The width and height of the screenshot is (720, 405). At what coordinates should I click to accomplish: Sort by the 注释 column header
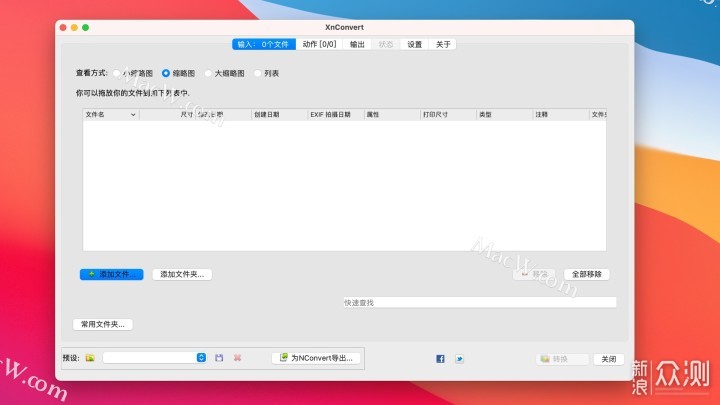[x=560, y=114]
